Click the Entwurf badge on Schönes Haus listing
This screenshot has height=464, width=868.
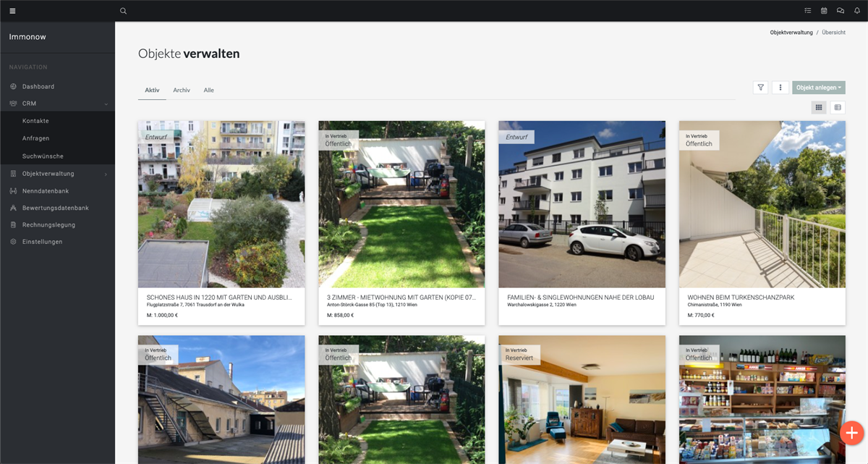pyautogui.click(x=156, y=137)
